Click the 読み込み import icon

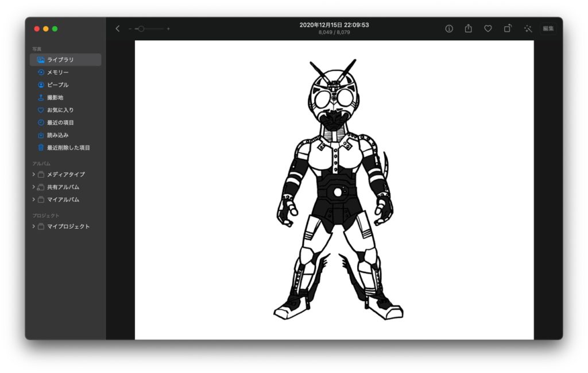[x=41, y=135]
